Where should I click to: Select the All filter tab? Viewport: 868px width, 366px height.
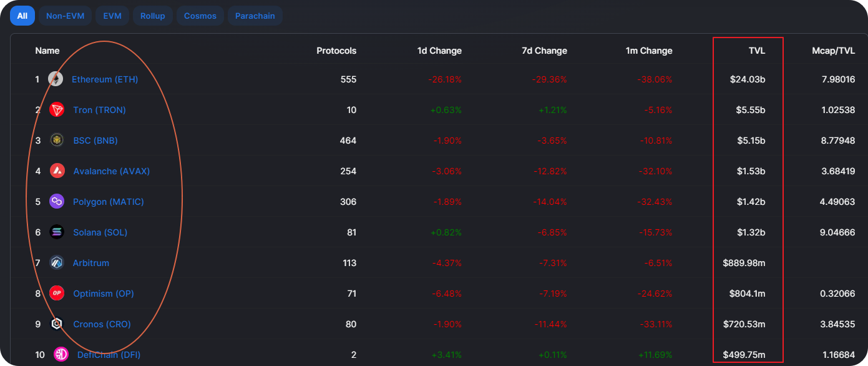coord(22,16)
